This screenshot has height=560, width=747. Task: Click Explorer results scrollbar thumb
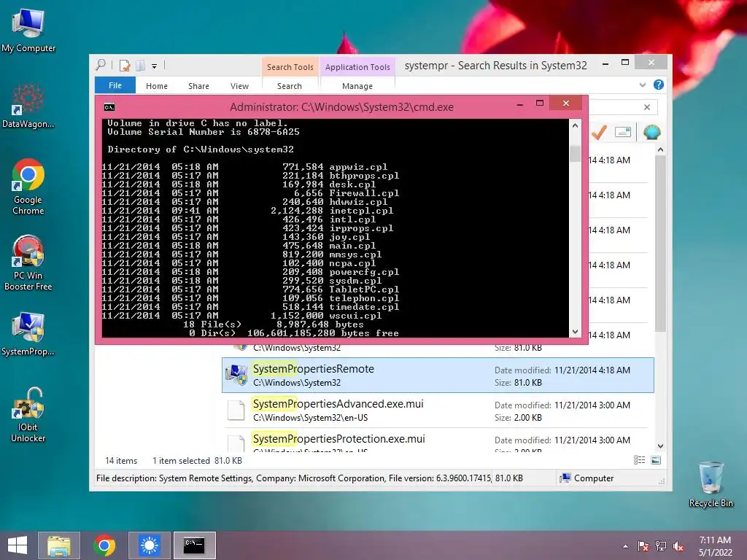point(660,244)
